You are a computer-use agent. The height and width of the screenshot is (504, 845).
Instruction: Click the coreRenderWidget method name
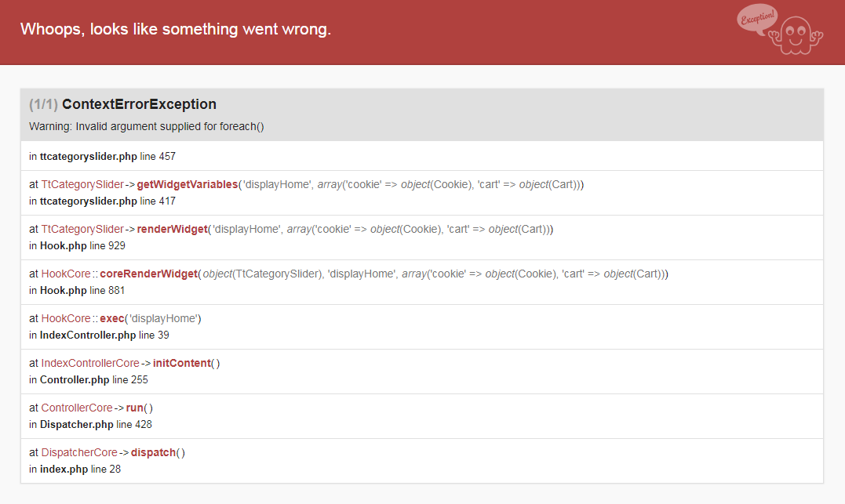point(148,274)
